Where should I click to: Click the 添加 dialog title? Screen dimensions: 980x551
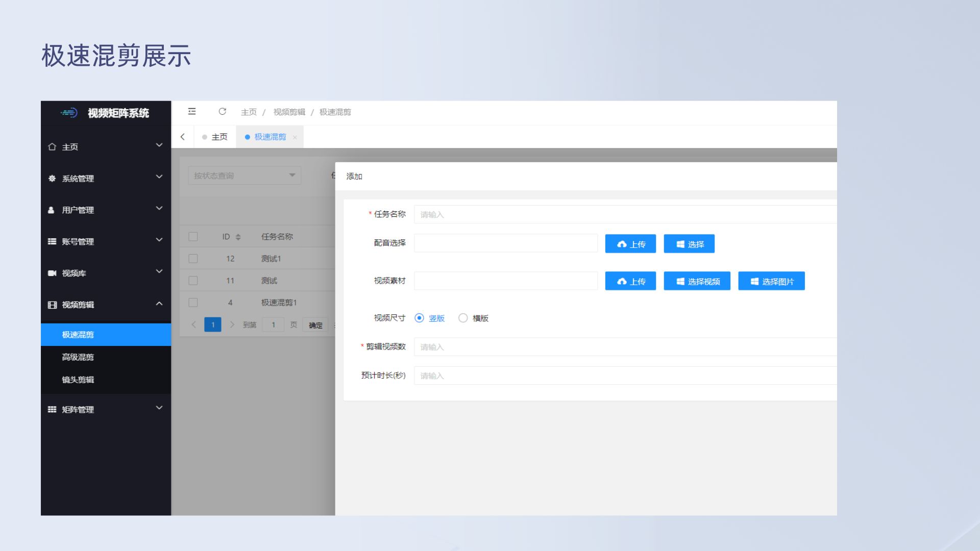pyautogui.click(x=354, y=176)
